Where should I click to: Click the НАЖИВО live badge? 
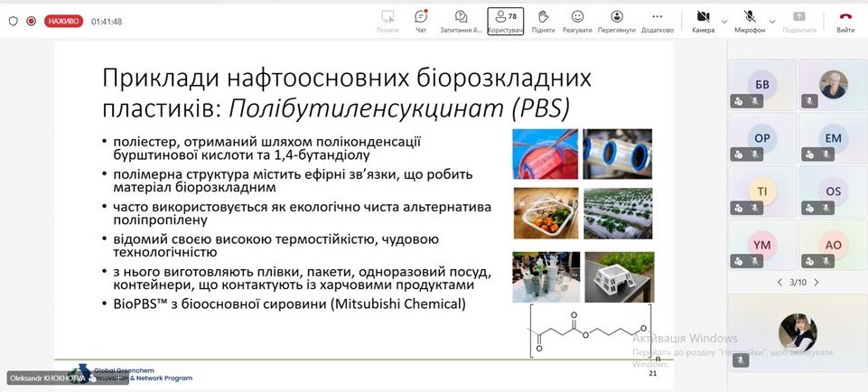tap(63, 21)
